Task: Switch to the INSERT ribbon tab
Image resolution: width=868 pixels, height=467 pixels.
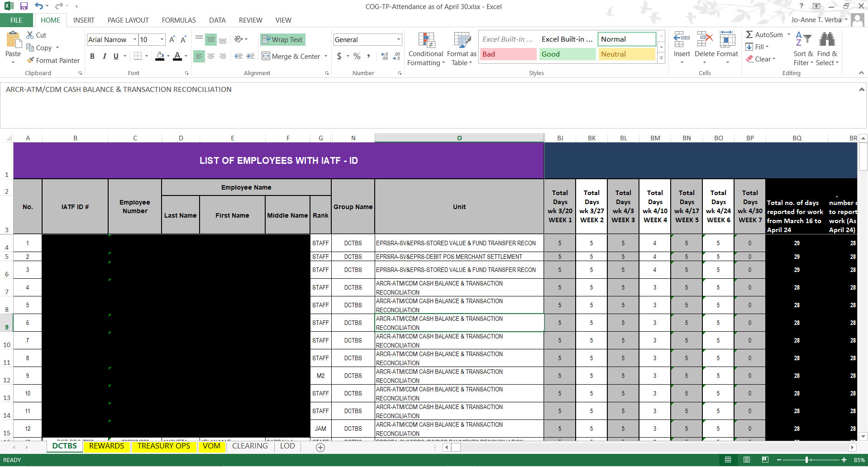Action: 84,20
